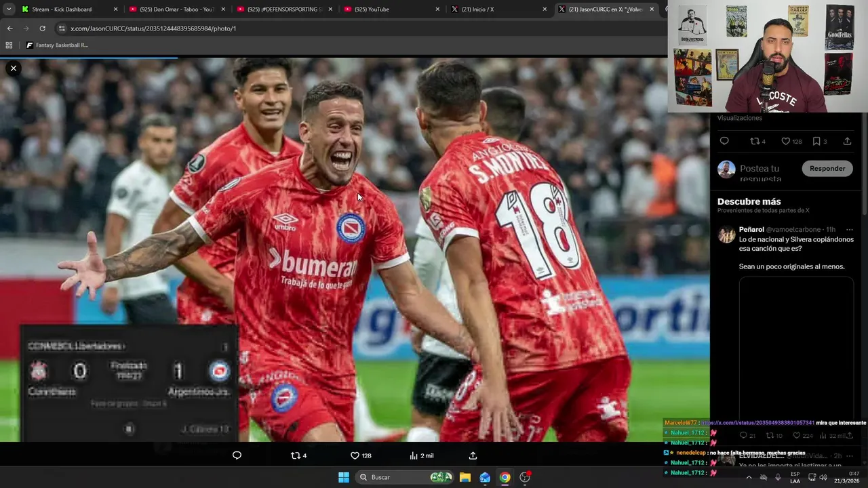868x488 pixels.
Task: Click 'Corinthians' in the score overlay
Action: 52,392
